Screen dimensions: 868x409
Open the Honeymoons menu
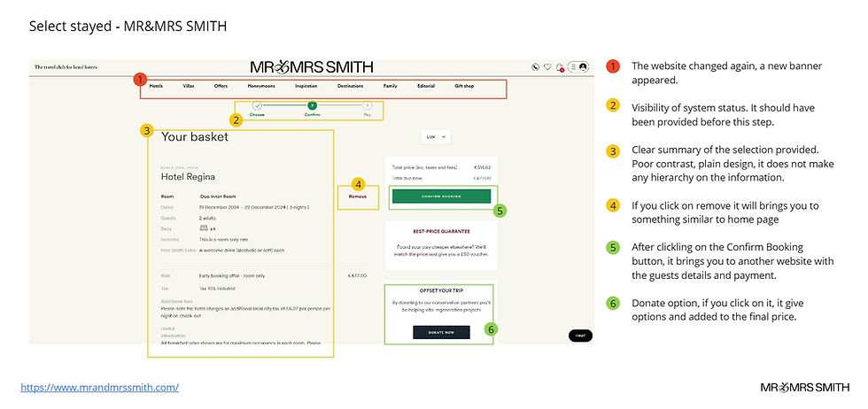point(261,87)
